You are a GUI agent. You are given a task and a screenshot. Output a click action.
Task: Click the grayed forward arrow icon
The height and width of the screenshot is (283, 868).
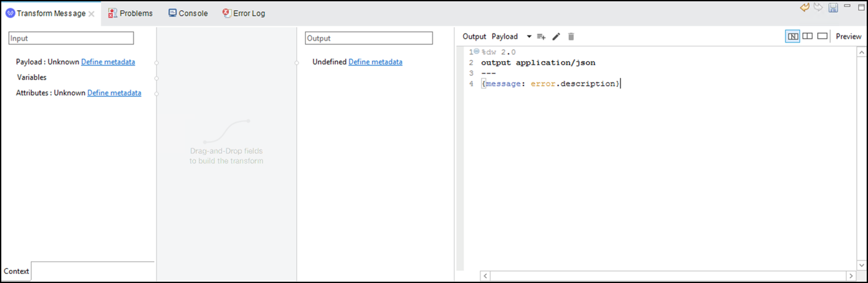(x=818, y=7)
